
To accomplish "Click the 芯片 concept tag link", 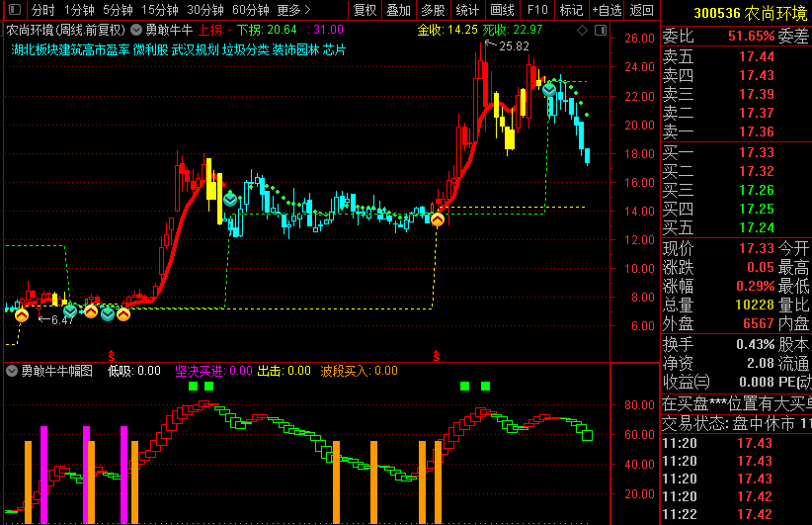I will pyautogui.click(x=334, y=49).
